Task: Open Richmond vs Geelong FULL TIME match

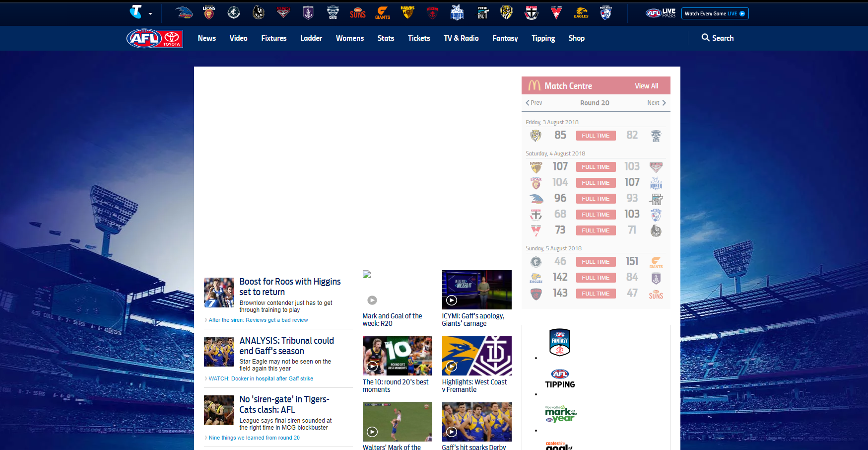Action: [x=596, y=136]
